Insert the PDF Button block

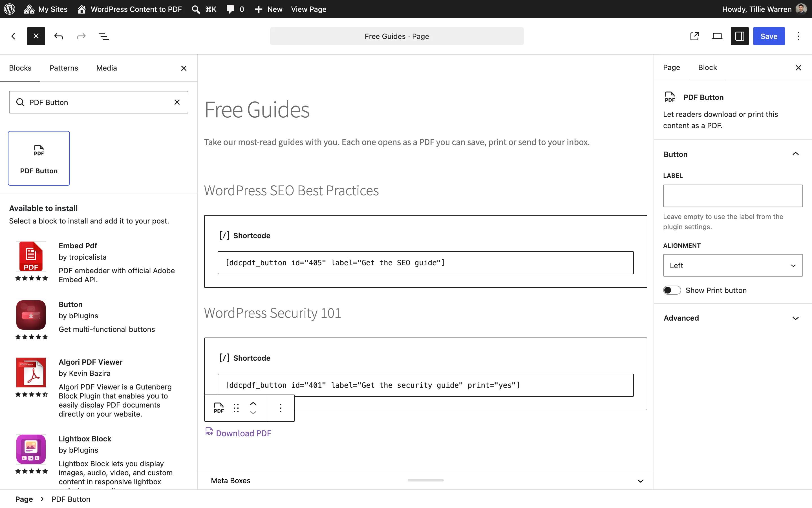[39, 158]
